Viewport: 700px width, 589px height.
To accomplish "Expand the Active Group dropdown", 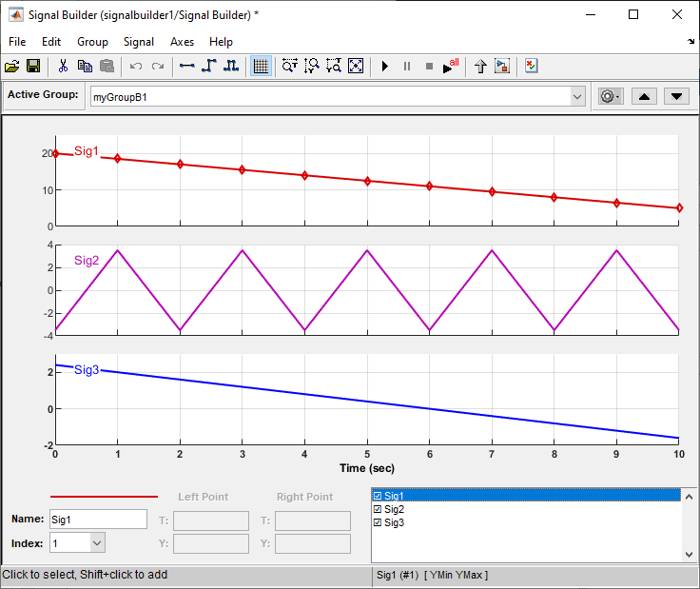I will pos(577,97).
